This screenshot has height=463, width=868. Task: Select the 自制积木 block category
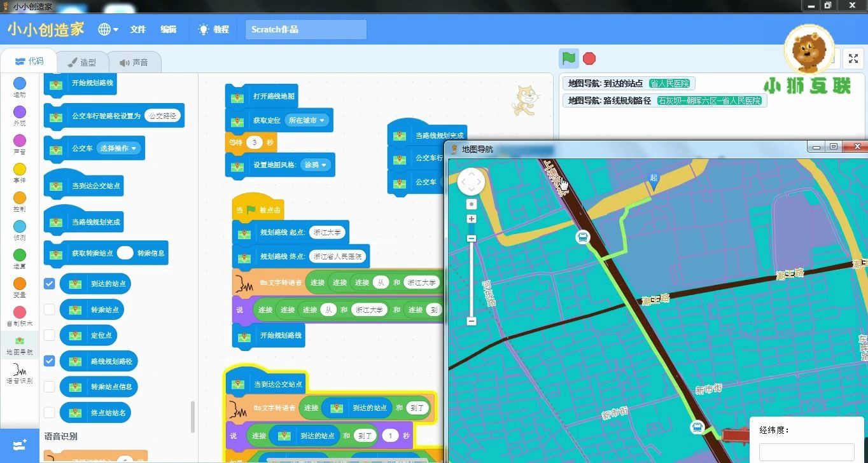pos(20,316)
